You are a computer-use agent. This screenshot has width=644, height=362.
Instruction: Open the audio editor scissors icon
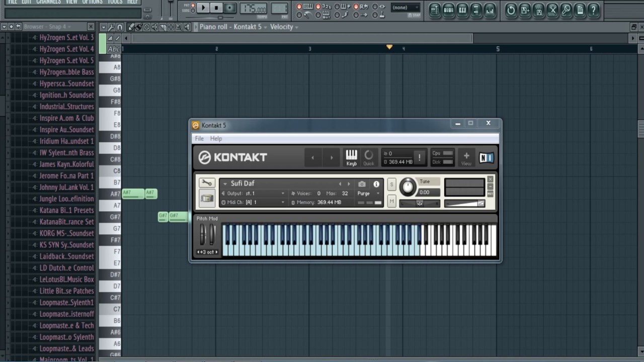click(552, 10)
